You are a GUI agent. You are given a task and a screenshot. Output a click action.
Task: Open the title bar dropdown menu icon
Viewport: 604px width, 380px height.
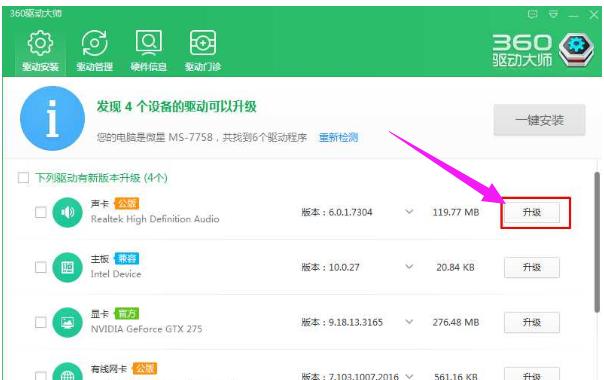click(553, 15)
